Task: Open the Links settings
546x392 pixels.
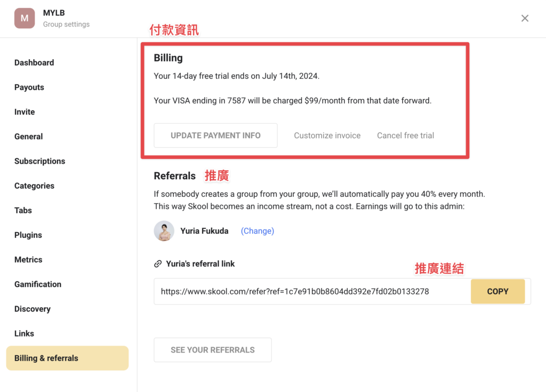Action: coord(24,333)
